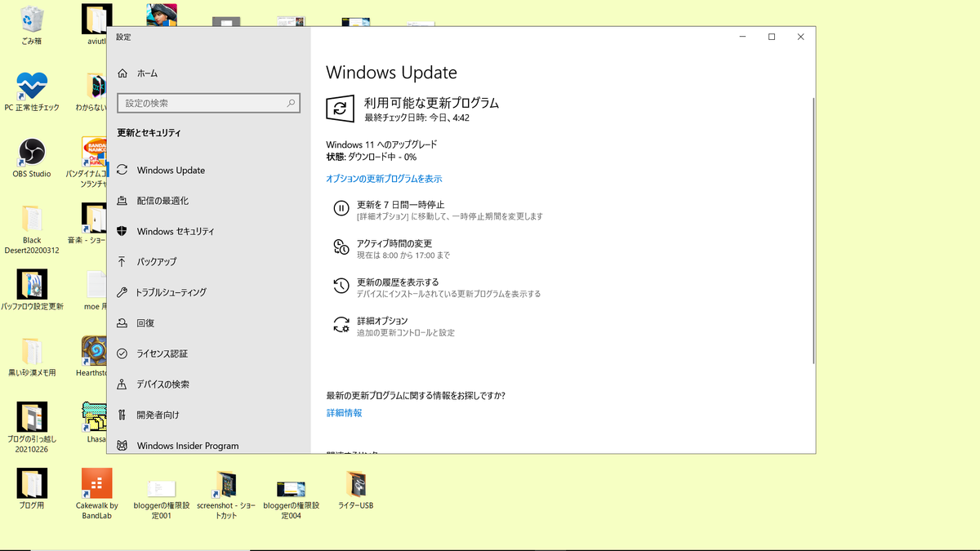
Task: Click the トラブルシューティング wrench icon
Action: [122, 292]
